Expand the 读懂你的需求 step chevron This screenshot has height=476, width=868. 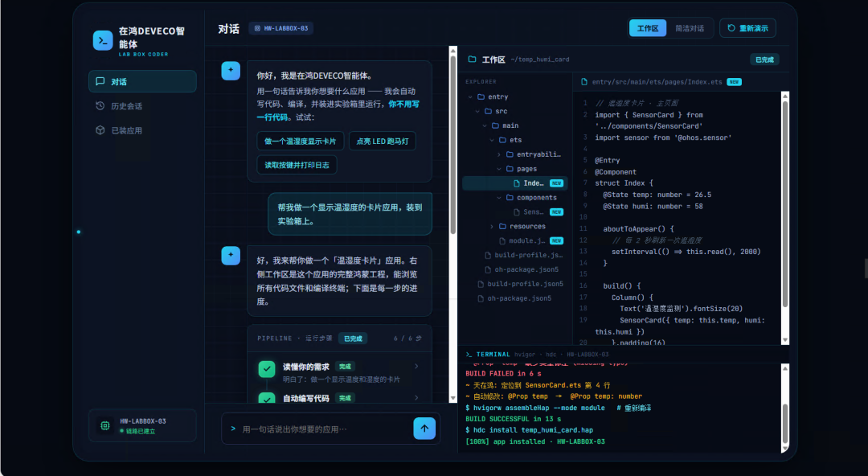(x=416, y=367)
